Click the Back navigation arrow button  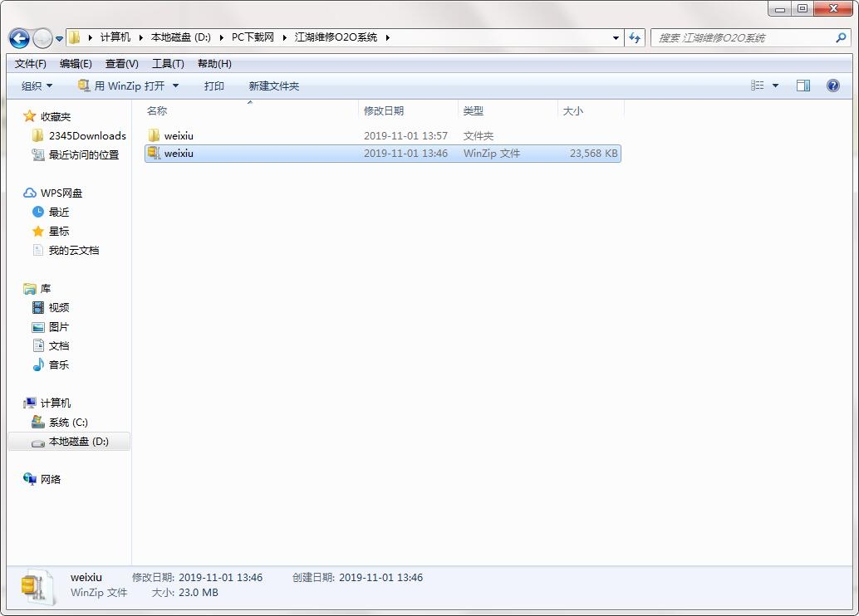(19, 38)
